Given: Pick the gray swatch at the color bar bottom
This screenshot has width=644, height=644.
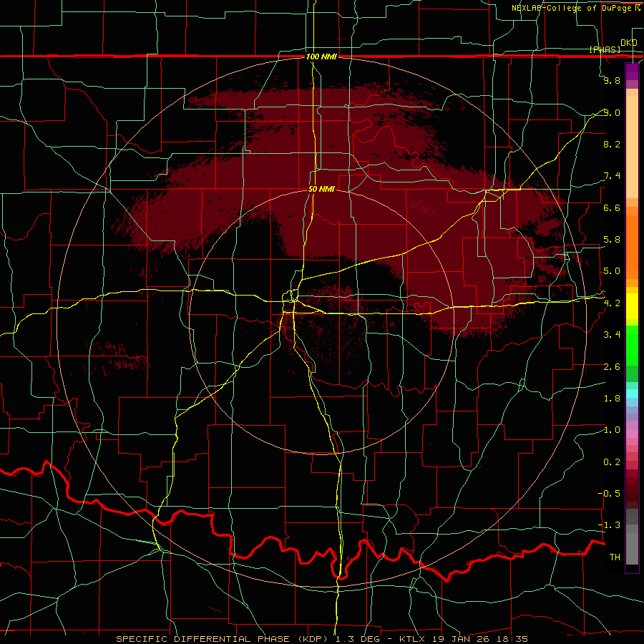Looking at the screenshot, I should [x=632, y=548].
